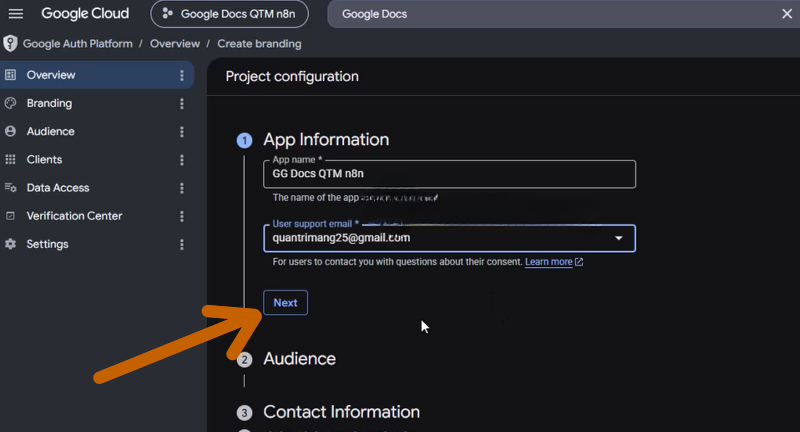The width and height of the screenshot is (800, 432).
Task: Click the Branding palette icon
Action: point(10,104)
